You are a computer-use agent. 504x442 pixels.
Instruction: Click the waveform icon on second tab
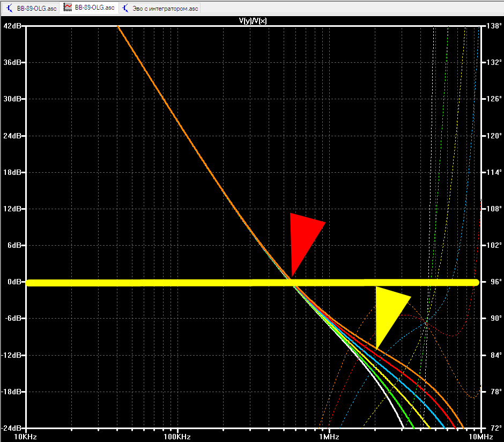click(x=68, y=8)
